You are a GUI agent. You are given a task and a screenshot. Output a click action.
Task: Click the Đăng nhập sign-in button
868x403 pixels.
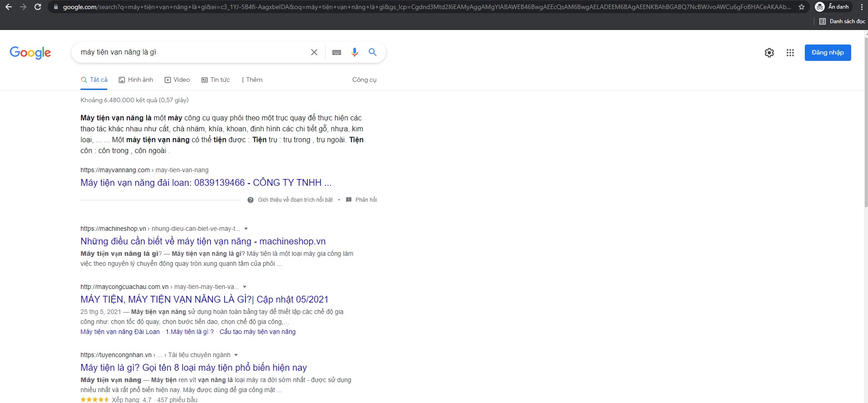827,53
